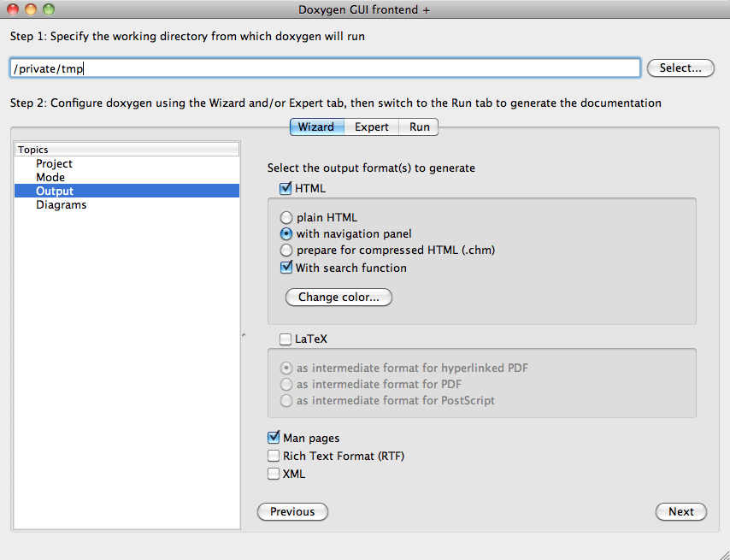Select prepare for compressed HTML (.chm)

tap(286, 250)
